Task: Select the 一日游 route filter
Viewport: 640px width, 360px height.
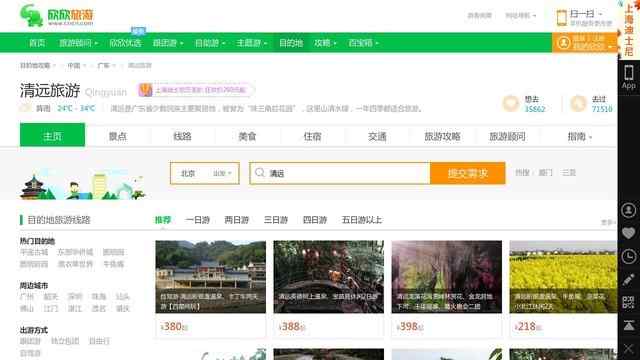Action: point(198,220)
